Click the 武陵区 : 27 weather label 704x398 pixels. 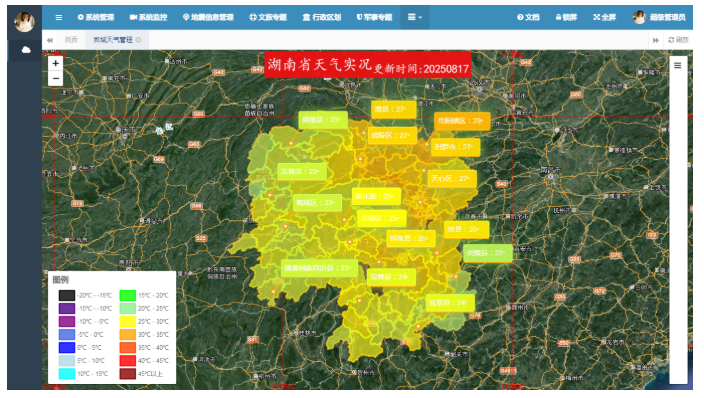coord(392,135)
